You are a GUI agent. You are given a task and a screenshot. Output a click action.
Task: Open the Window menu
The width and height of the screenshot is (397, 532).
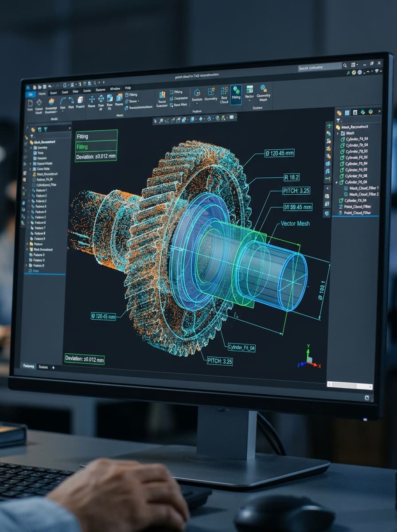point(115,89)
